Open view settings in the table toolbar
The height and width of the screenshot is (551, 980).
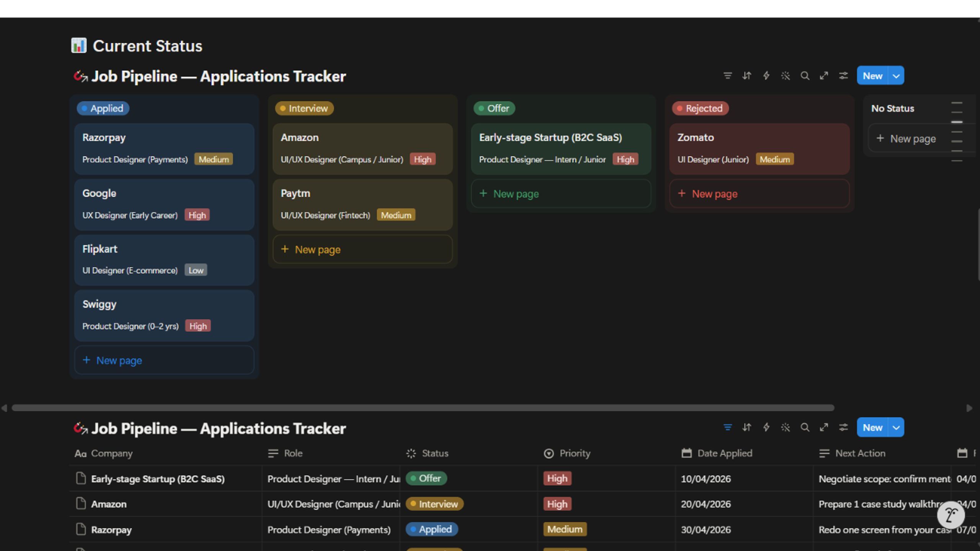843,427
